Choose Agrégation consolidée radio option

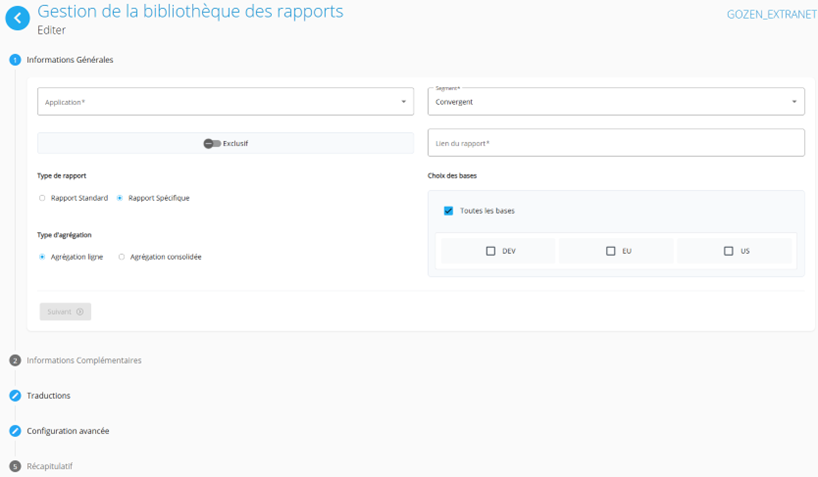pos(122,257)
